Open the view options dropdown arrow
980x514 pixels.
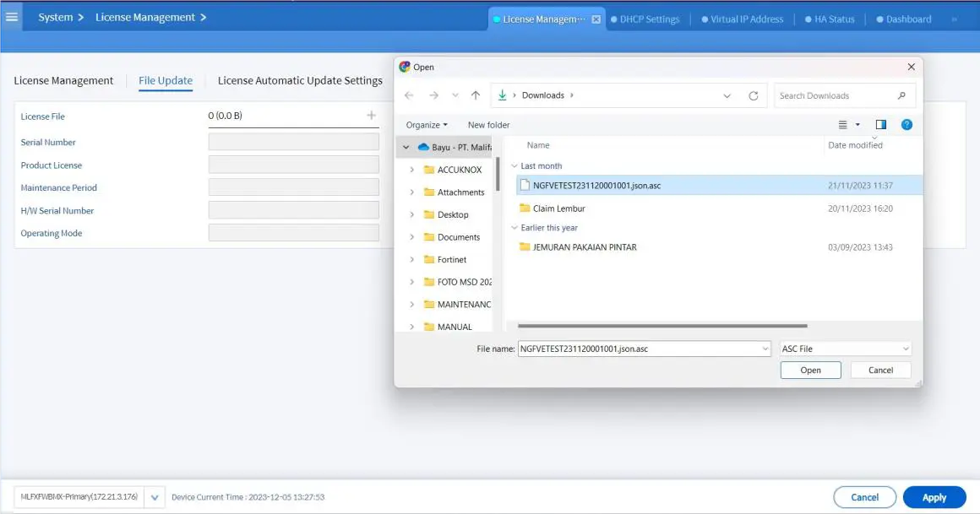point(857,125)
